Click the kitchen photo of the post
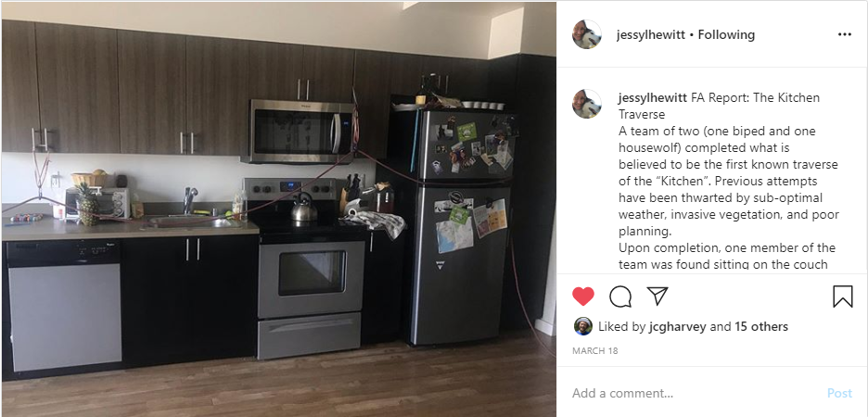The height and width of the screenshot is (417, 868). click(278, 209)
